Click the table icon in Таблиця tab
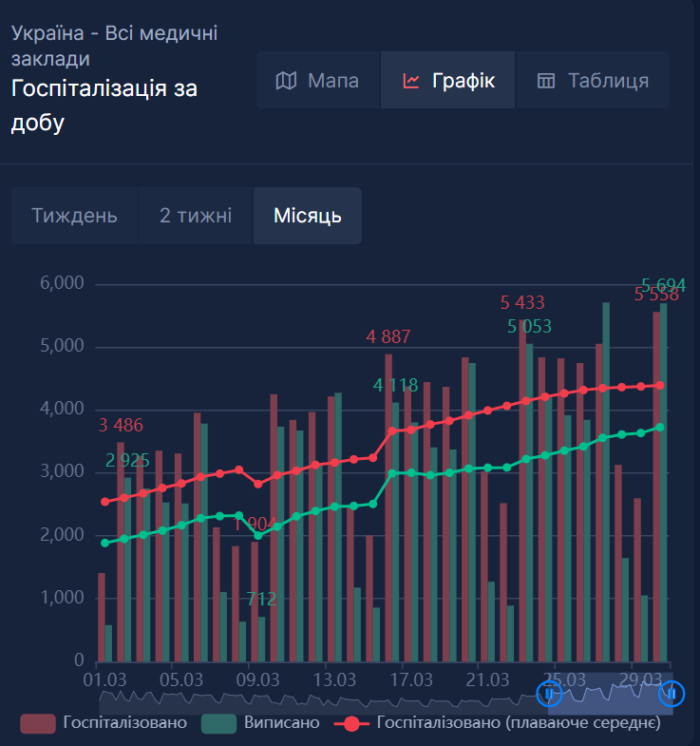The width and height of the screenshot is (700, 746). point(546,81)
